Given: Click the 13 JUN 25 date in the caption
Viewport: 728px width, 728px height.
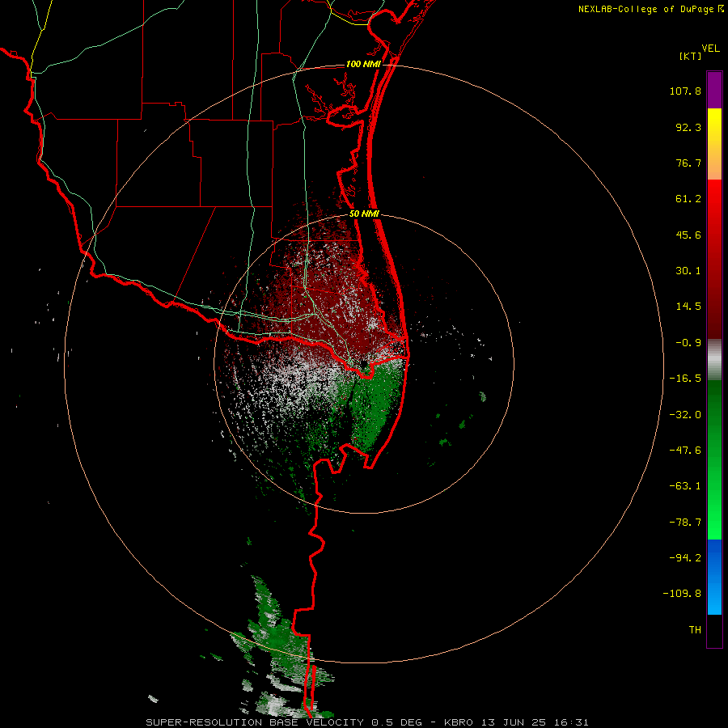Looking at the screenshot, I should click(x=514, y=722).
